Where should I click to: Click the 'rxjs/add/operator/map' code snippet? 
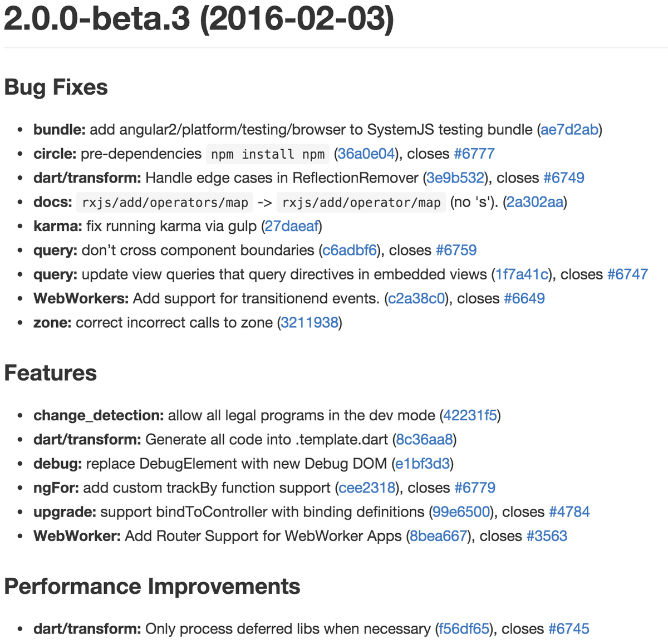(x=361, y=203)
